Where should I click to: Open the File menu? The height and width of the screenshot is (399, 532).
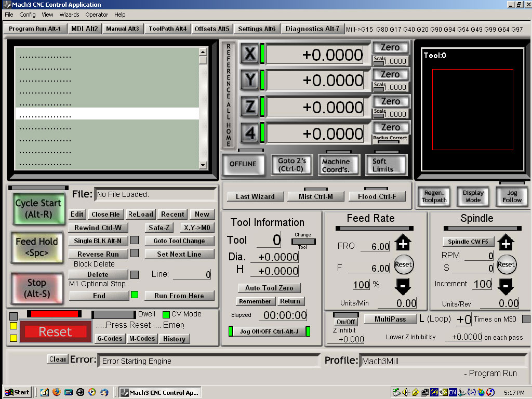pyautogui.click(x=9, y=15)
